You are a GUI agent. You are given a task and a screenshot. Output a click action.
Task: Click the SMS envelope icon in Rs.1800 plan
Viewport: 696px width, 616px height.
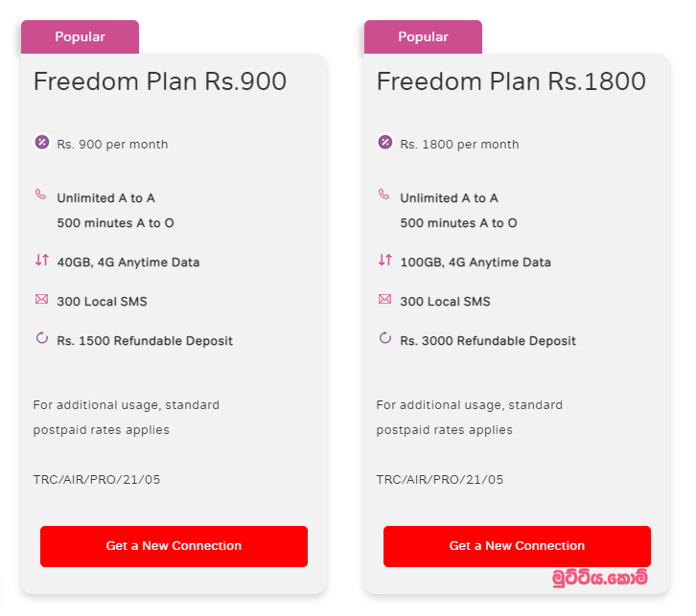pos(384,299)
